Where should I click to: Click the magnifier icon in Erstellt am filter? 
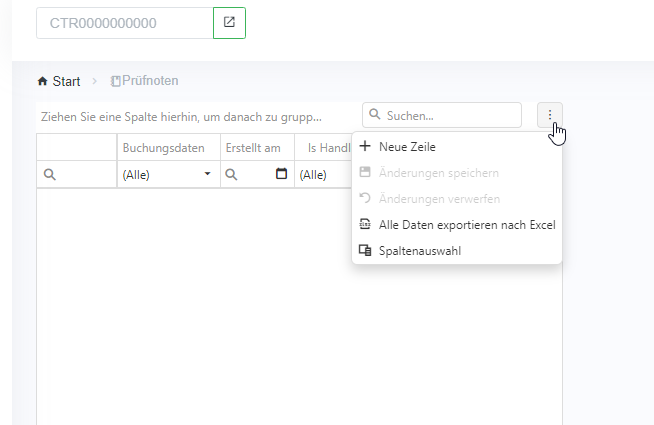[x=231, y=174]
